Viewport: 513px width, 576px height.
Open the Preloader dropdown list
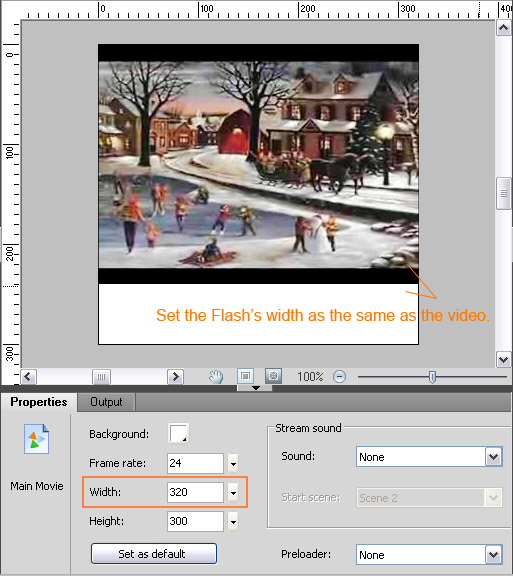coord(429,555)
